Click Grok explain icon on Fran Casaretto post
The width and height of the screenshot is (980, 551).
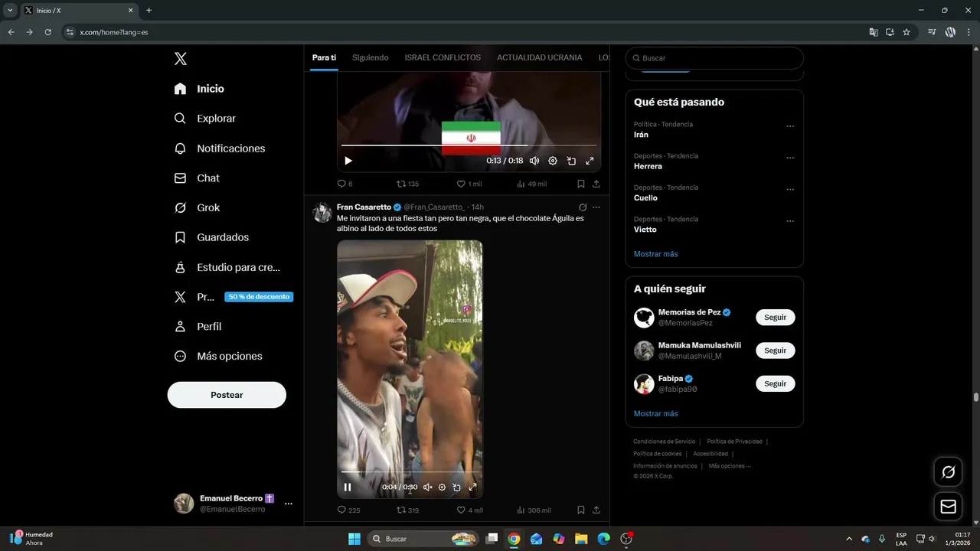point(583,207)
